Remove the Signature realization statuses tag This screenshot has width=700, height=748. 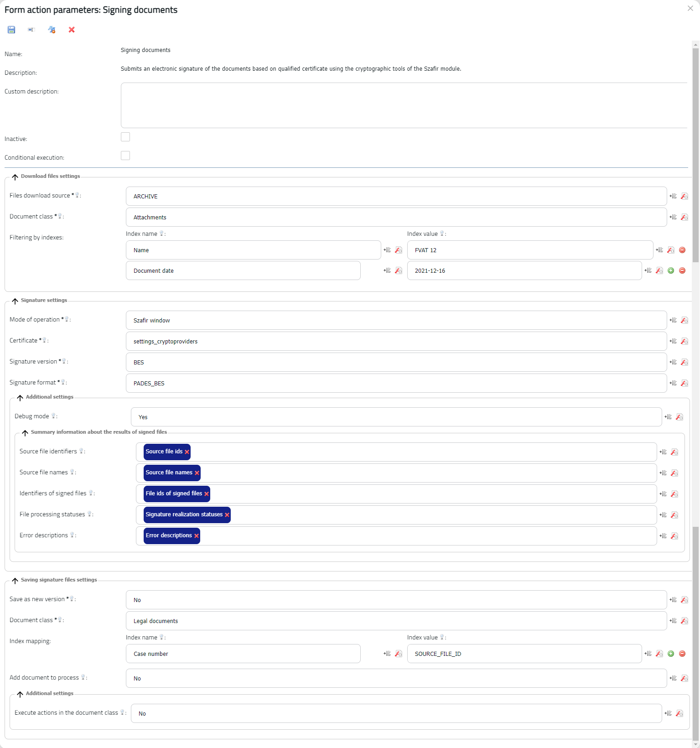click(x=227, y=515)
